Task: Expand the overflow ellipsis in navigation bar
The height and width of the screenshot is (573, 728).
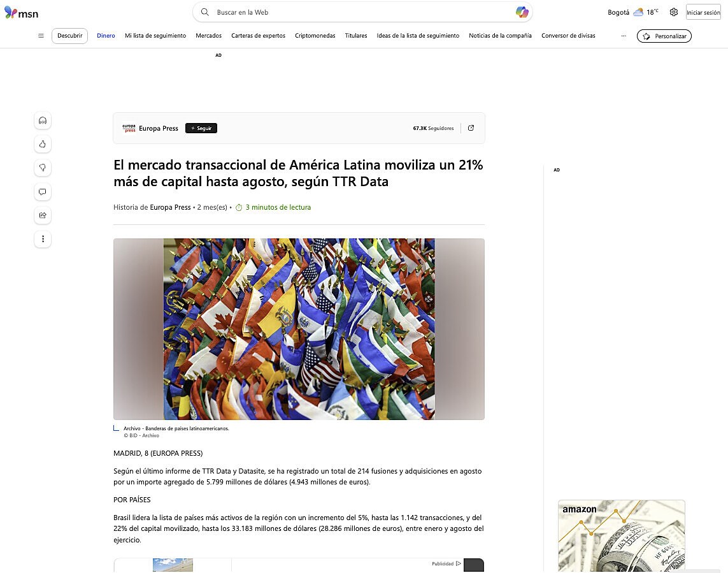Action: pos(624,36)
